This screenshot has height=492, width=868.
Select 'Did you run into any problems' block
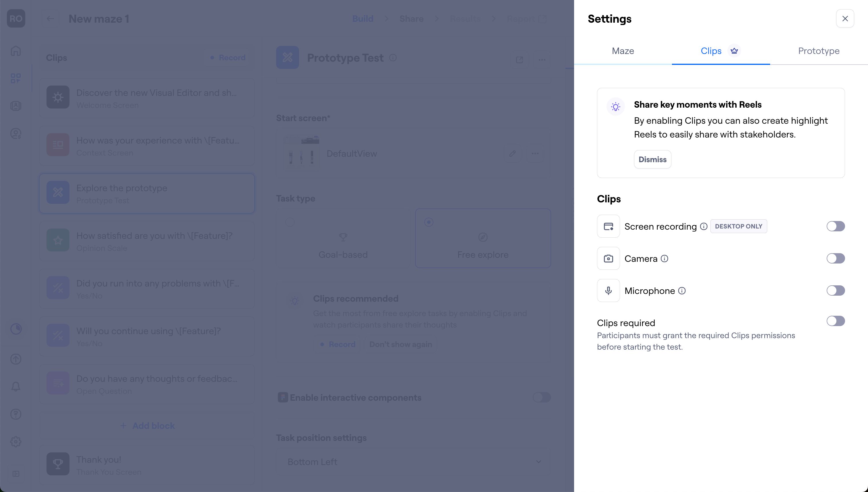(x=147, y=288)
